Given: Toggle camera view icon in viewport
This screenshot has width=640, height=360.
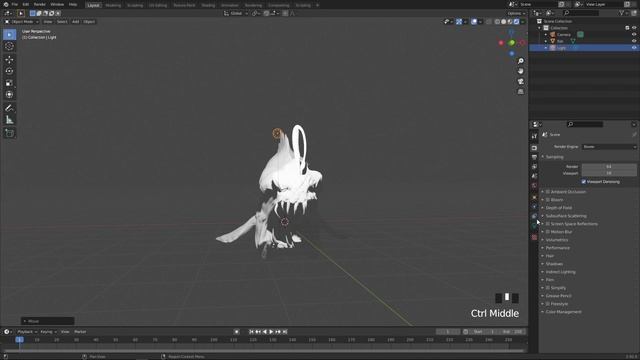Looking at the screenshot, I should (x=520, y=82).
